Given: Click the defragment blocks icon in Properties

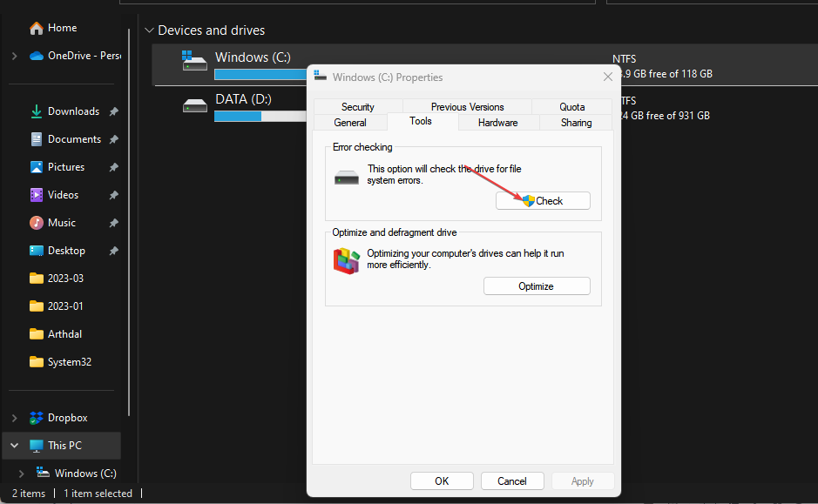Looking at the screenshot, I should pos(347,260).
